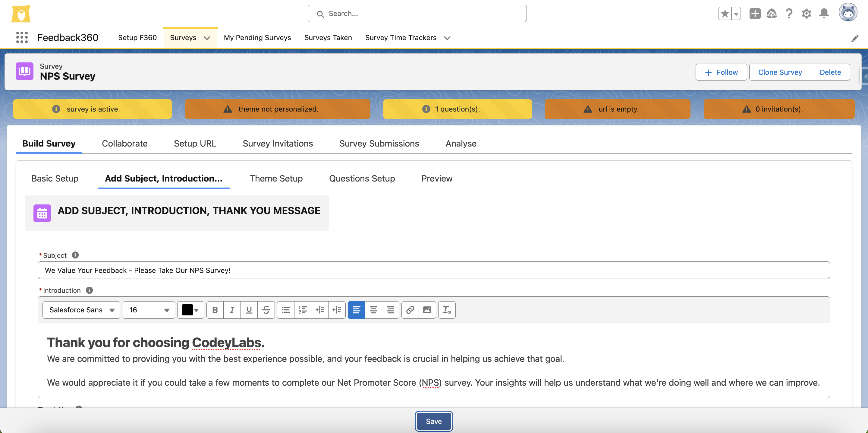
Task: Switch to the Analyse tab
Action: click(x=461, y=143)
